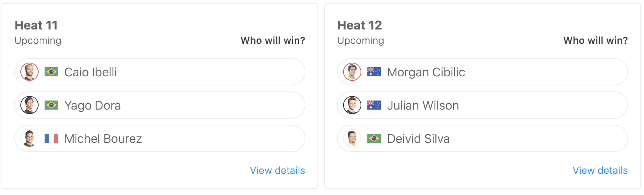The height and width of the screenshot is (195, 644).
Task: Open View details for Heat 11
Action: pyautogui.click(x=277, y=170)
